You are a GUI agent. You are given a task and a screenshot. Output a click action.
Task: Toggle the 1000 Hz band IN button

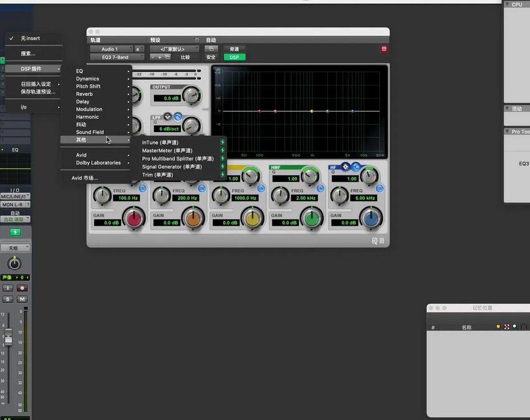[261, 189]
